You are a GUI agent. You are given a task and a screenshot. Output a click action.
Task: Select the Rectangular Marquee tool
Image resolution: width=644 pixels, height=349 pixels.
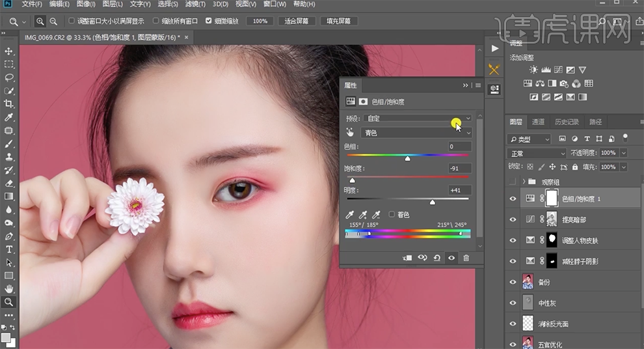[x=8, y=64]
